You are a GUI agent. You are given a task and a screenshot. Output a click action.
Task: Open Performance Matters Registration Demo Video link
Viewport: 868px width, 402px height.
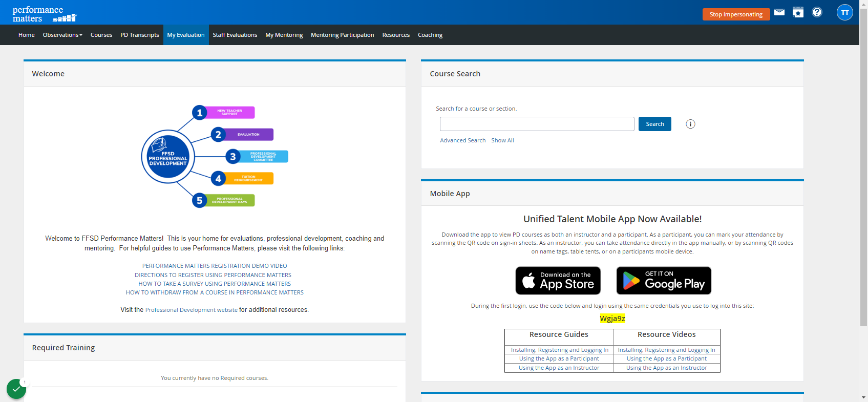[215, 266]
